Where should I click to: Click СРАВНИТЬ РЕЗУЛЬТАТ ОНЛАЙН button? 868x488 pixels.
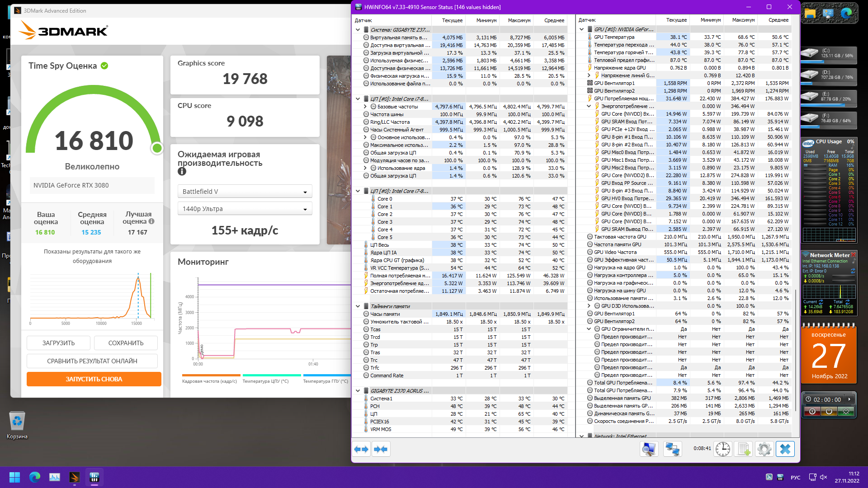click(x=92, y=361)
